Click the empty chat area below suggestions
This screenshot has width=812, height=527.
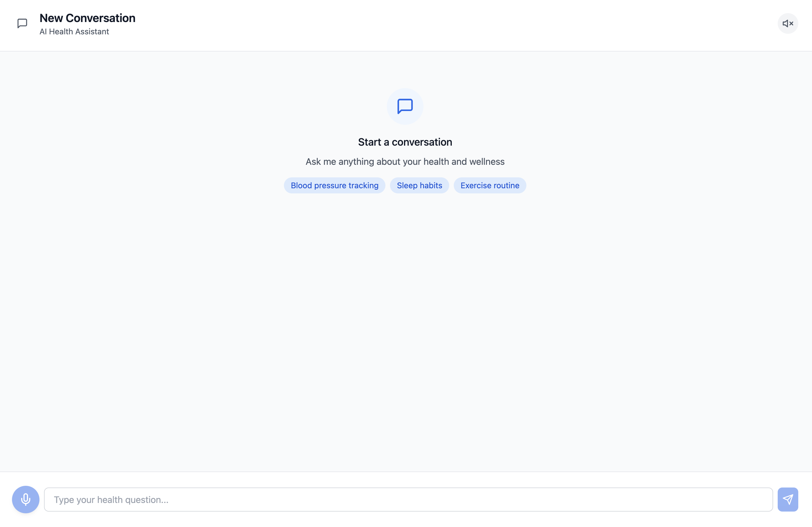click(x=405, y=324)
